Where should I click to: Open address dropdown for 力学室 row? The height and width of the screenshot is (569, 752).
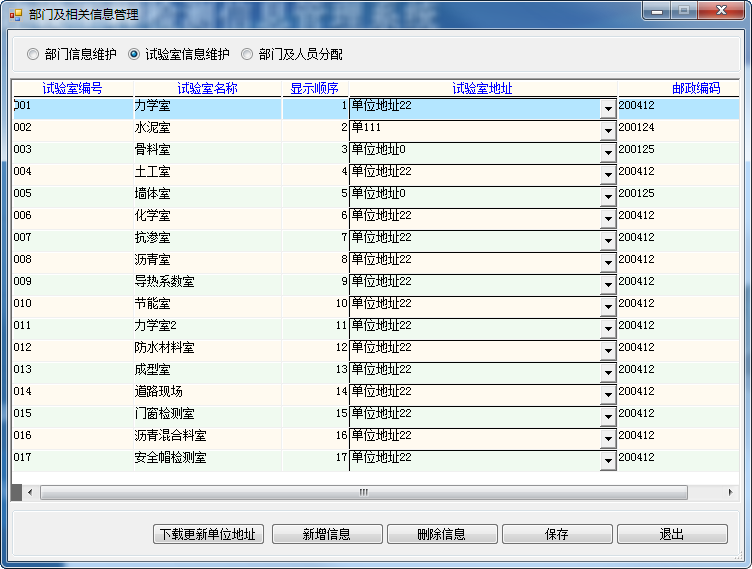click(608, 108)
